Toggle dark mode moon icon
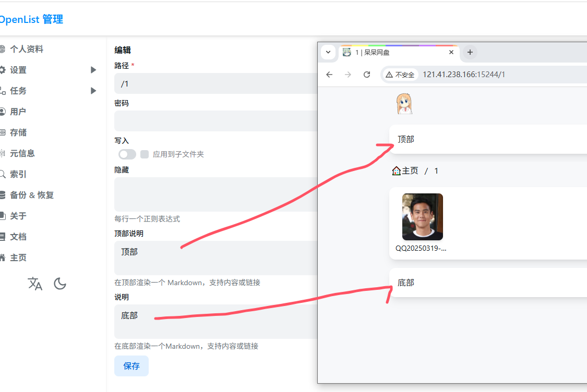Image resolution: width=587 pixels, height=392 pixels. click(60, 284)
